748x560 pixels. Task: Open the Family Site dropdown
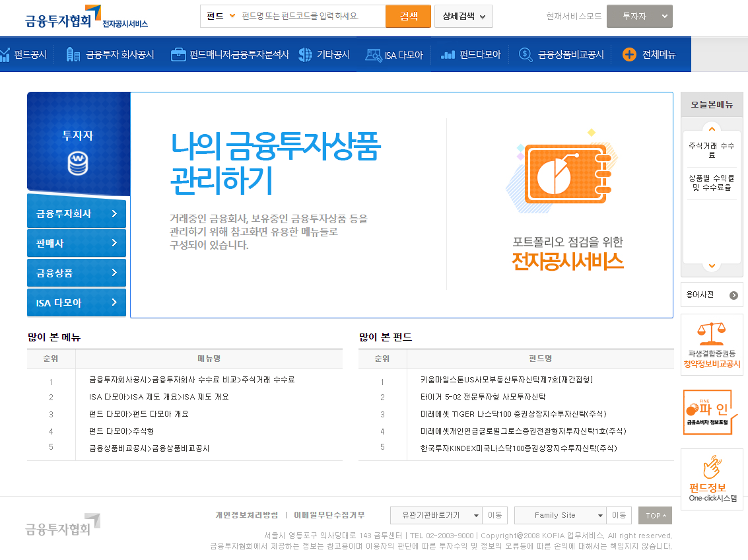coord(560,515)
